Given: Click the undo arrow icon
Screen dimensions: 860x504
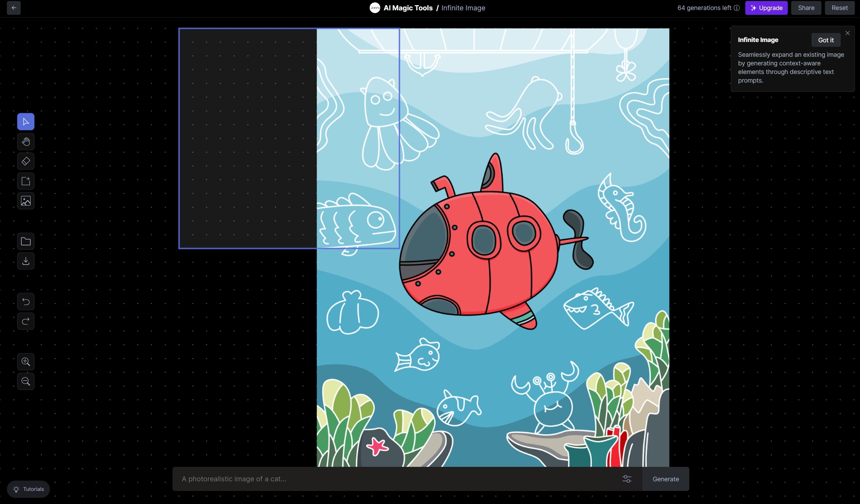Looking at the screenshot, I should 26,302.
